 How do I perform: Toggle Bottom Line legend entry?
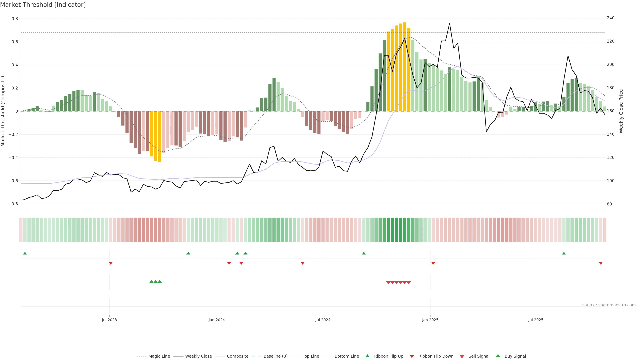point(346,356)
